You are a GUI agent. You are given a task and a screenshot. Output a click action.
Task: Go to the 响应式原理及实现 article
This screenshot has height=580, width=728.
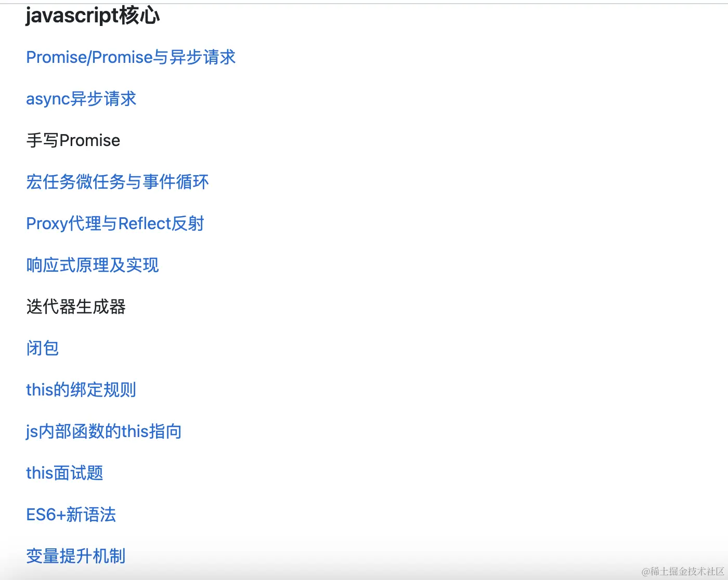click(x=93, y=265)
